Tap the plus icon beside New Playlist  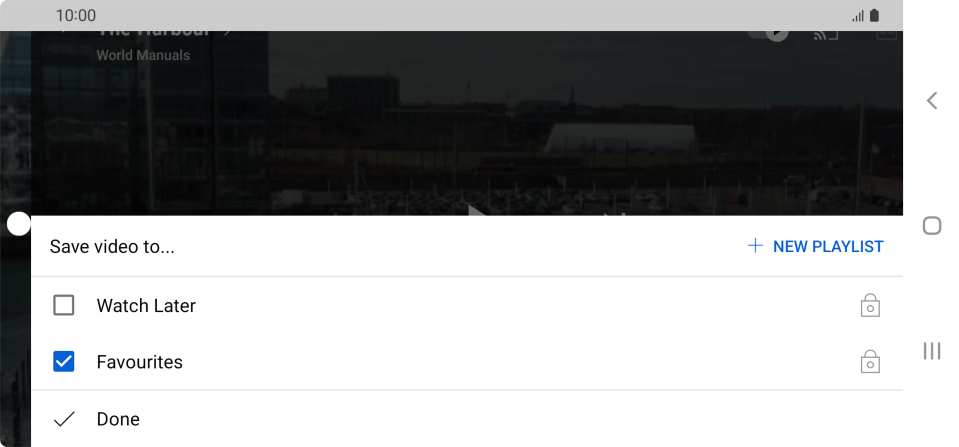pyautogui.click(x=755, y=246)
